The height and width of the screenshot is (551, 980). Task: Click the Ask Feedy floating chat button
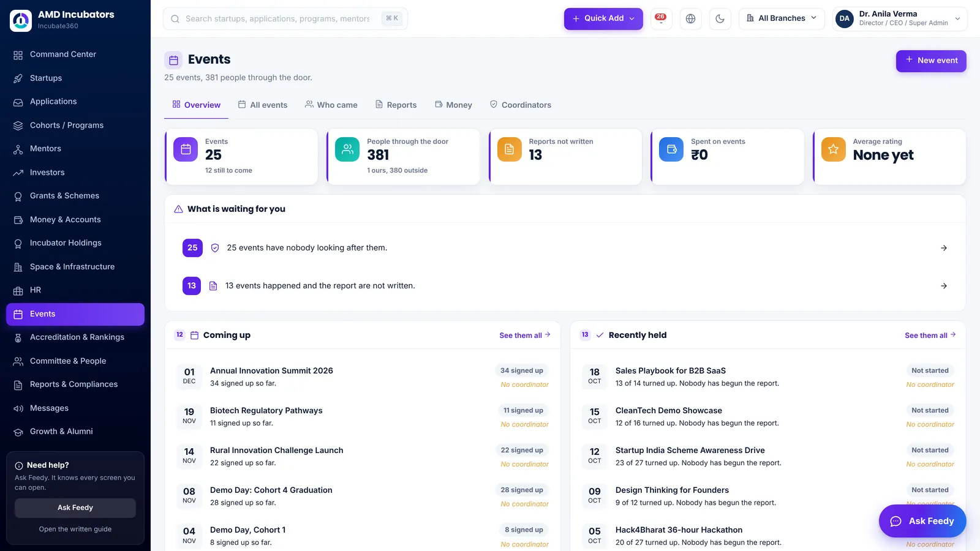coord(922,521)
